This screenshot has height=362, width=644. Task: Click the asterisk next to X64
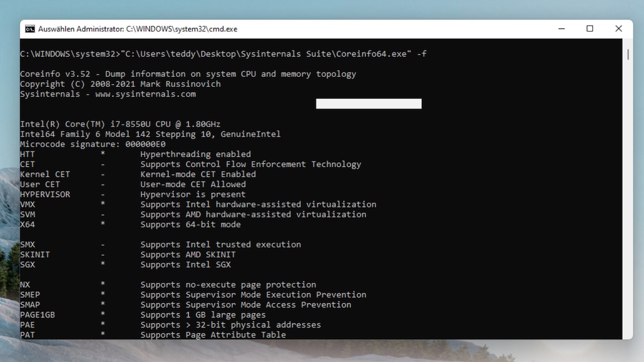tap(103, 224)
